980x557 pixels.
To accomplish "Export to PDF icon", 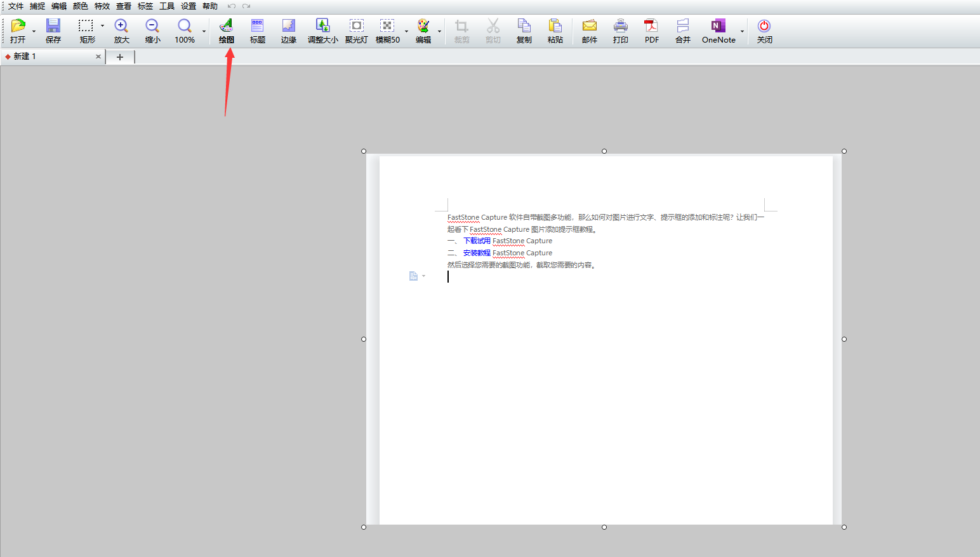I will point(651,25).
